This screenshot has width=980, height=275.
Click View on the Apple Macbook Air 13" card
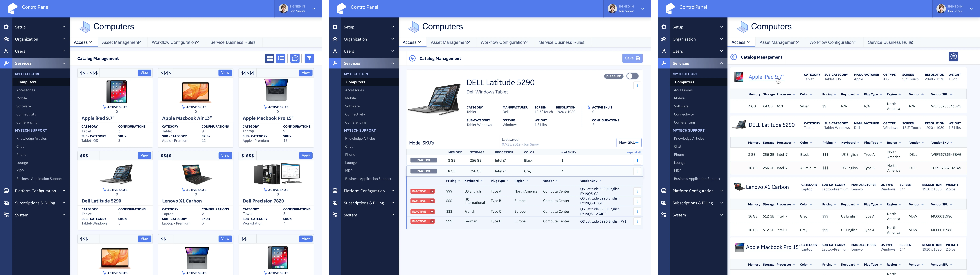point(225,73)
